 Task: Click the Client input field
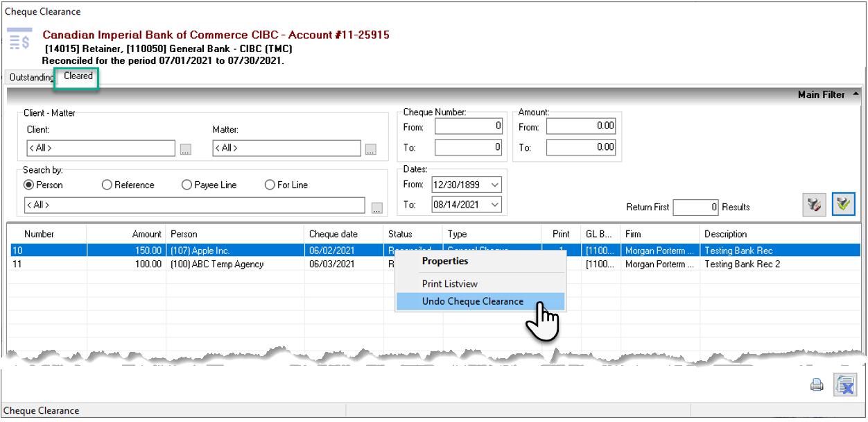[101, 148]
